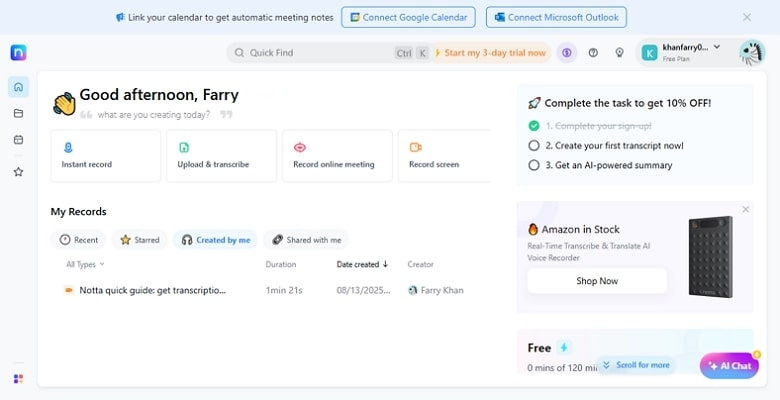
Task: Click the Creator column header
Action: [420, 264]
